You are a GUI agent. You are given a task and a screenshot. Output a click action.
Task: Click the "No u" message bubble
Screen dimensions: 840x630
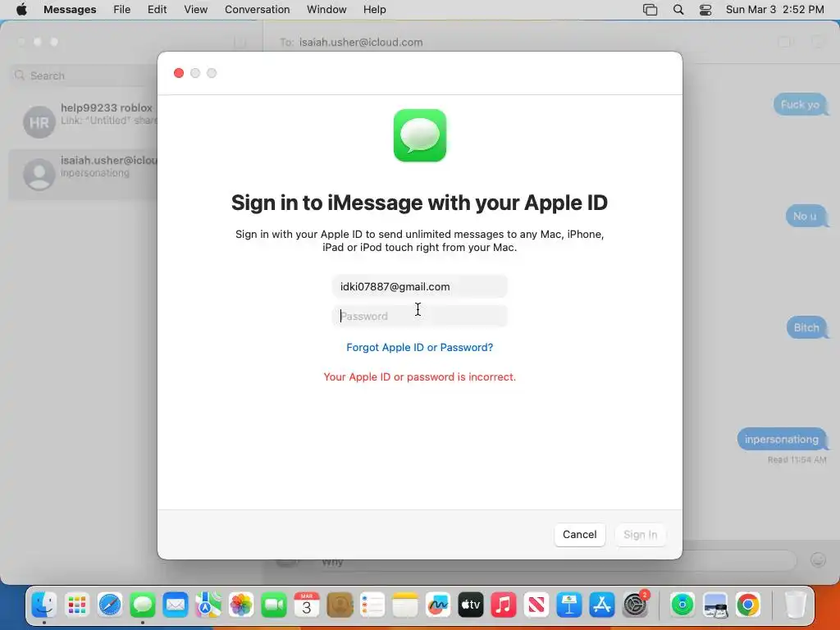(806, 216)
